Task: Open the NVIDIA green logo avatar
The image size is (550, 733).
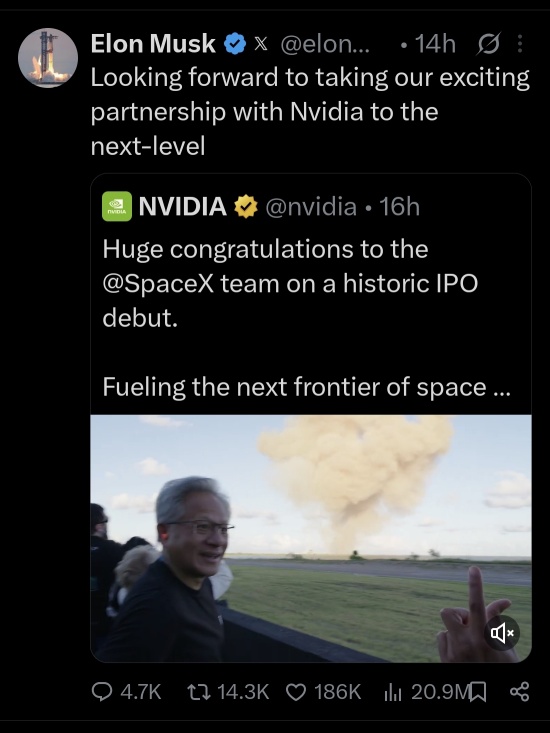Action: 117,206
